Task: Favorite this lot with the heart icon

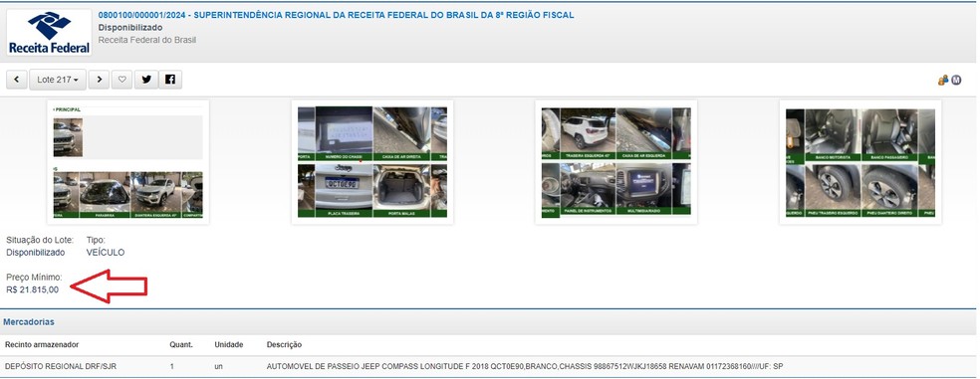Action: [122, 80]
